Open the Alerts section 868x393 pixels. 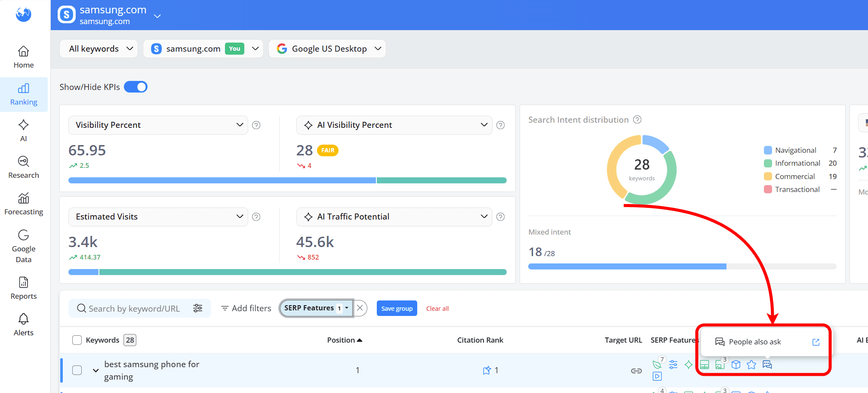(x=24, y=324)
